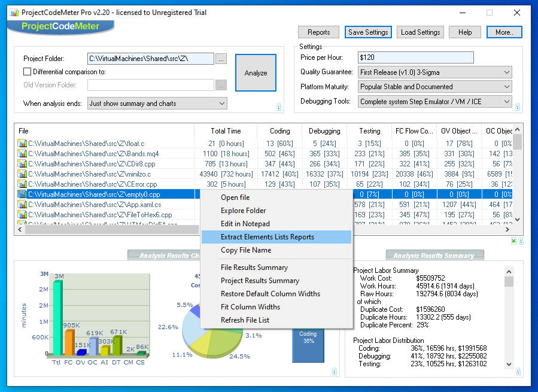Open the Quality Guarantee dropdown
Screen dimensions: 538x392
[x=435, y=72]
